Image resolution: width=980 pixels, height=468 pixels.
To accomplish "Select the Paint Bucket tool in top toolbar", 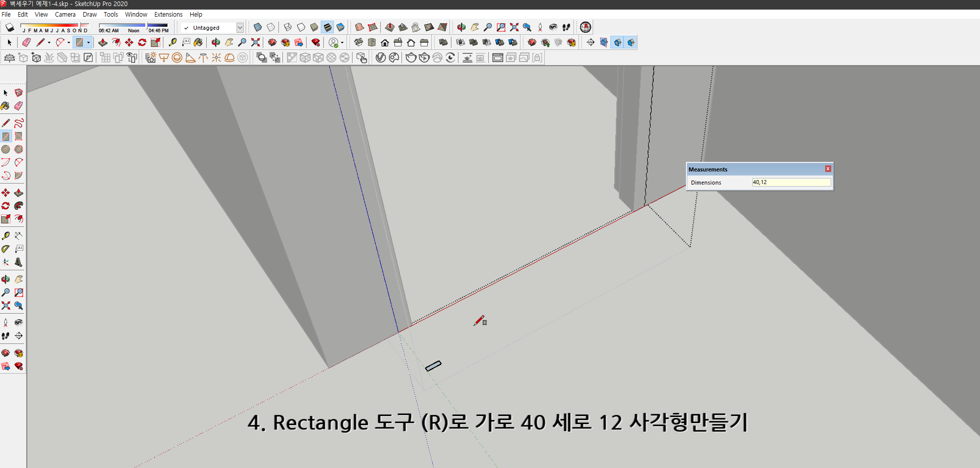I will (198, 42).
